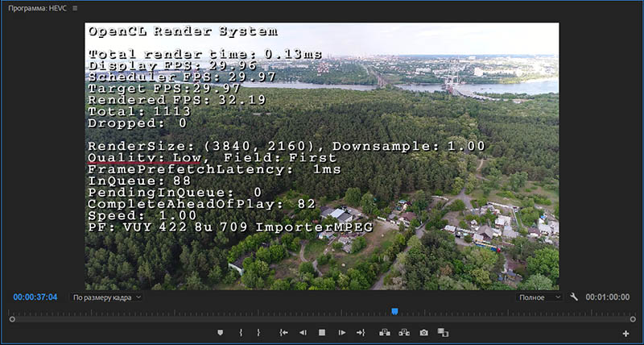Click the zoom scroll bar below the ruler

click(x=323, y=319)
